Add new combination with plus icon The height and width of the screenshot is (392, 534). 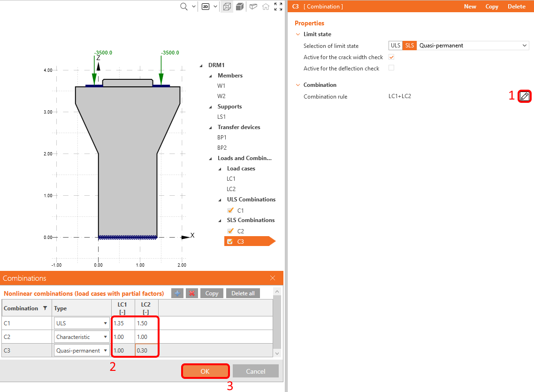coord(177,293)
